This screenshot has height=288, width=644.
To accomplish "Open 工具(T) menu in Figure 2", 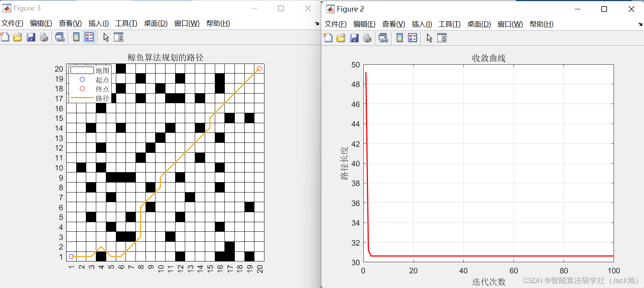I will (450, 24).
